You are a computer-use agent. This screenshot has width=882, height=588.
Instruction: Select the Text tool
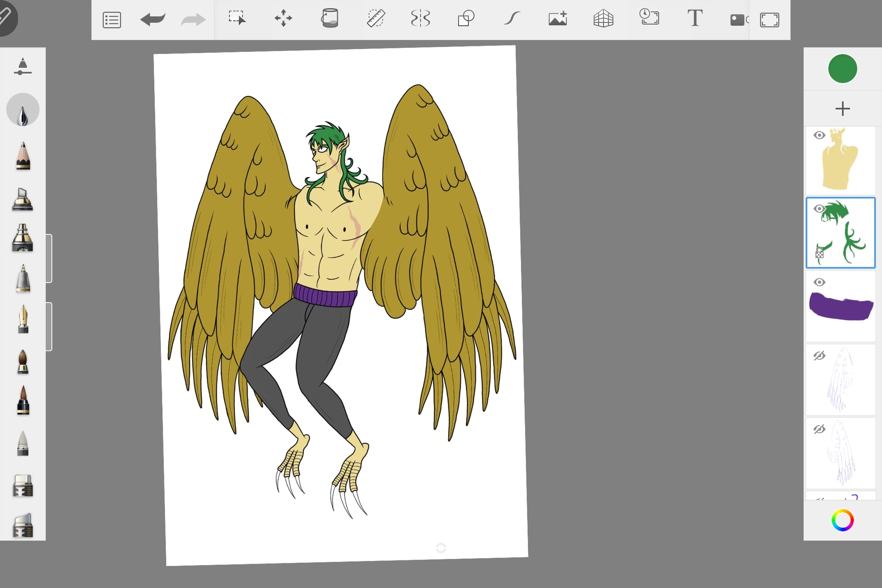pos(695,18)
